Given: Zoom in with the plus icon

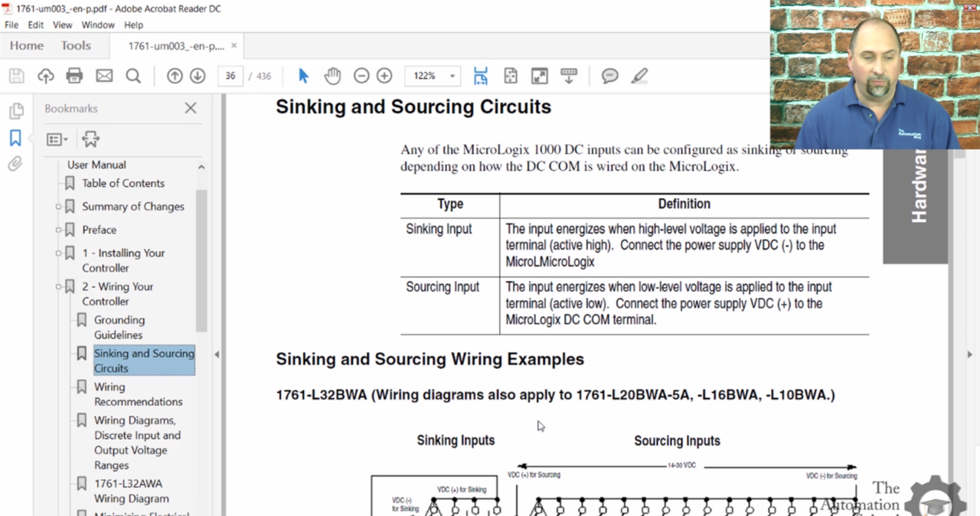Looking at the screenshot, I should click(384, 76).
